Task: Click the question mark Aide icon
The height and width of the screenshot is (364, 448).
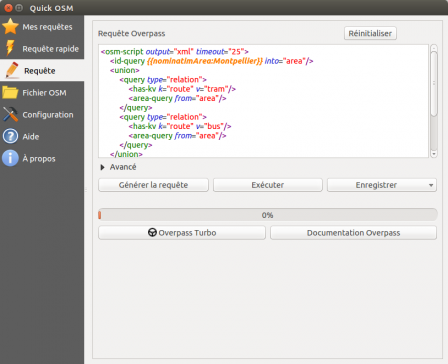Action: click(x=10, y=136)
